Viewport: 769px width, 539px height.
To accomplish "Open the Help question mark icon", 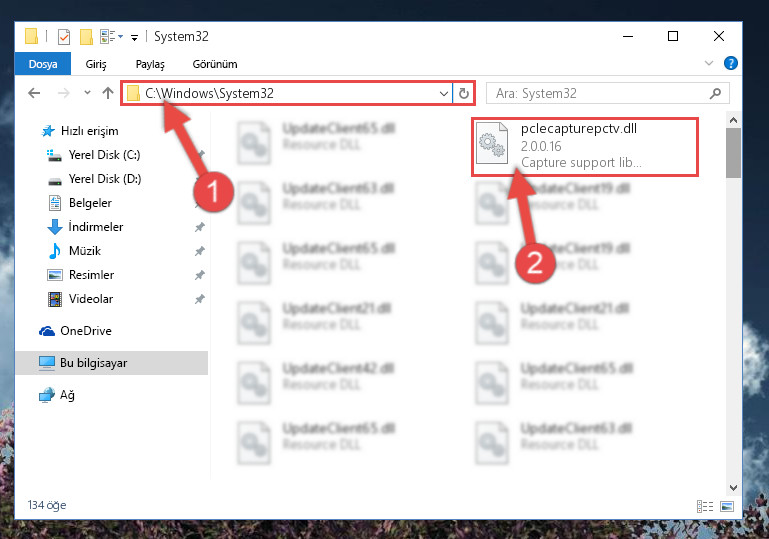I will click(730, 63).
